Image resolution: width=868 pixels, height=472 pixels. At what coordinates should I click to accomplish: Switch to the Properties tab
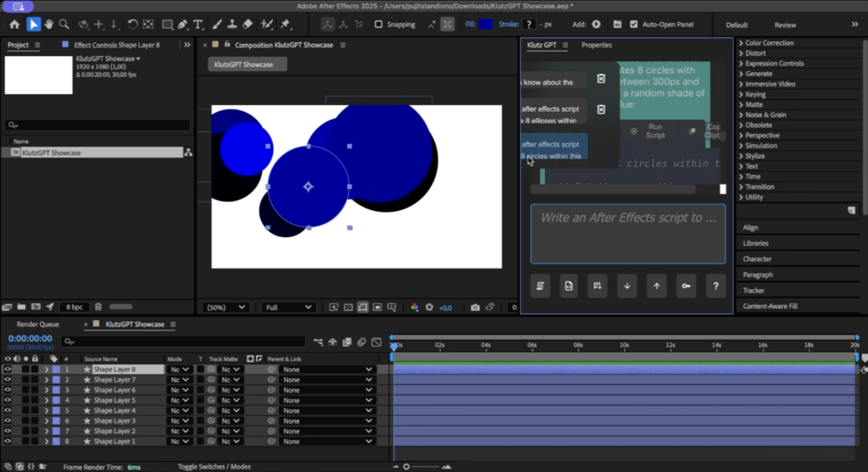(596, 45)
